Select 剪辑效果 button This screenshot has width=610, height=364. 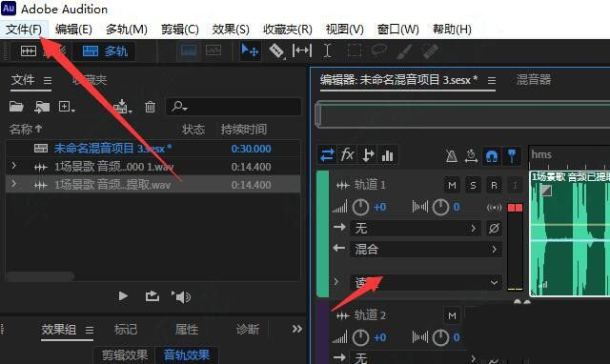125,355
